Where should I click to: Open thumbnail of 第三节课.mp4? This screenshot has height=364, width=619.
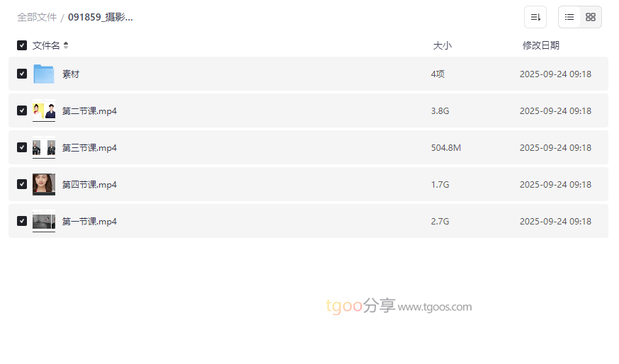pos(44,148)
